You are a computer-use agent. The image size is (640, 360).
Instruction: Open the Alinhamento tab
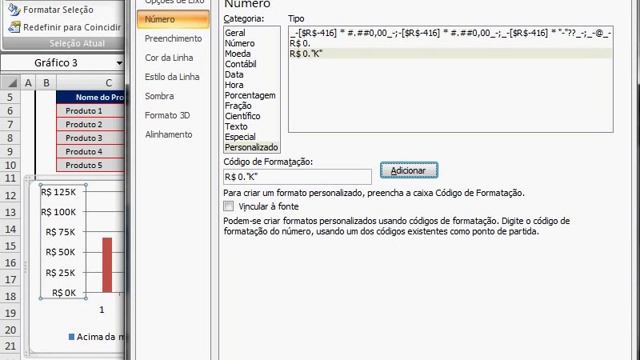point(169,134)
